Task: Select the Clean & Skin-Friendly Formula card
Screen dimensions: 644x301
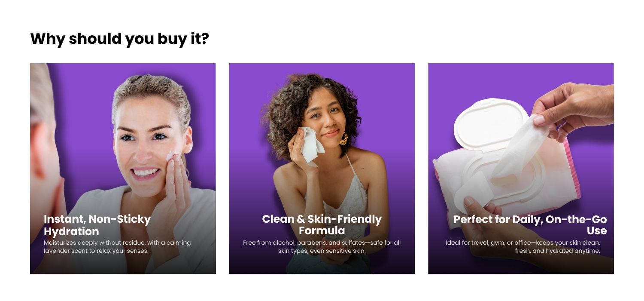Action: click(x=322, y=169)
